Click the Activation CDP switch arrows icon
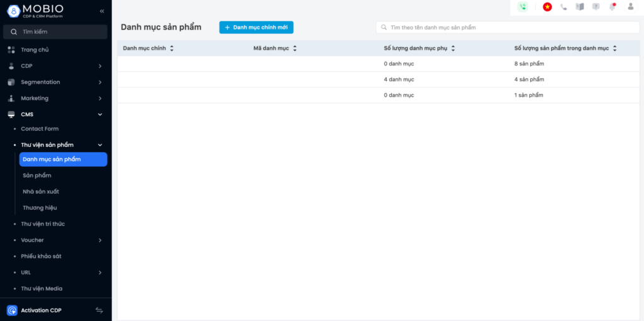 [x=99, y=310]
